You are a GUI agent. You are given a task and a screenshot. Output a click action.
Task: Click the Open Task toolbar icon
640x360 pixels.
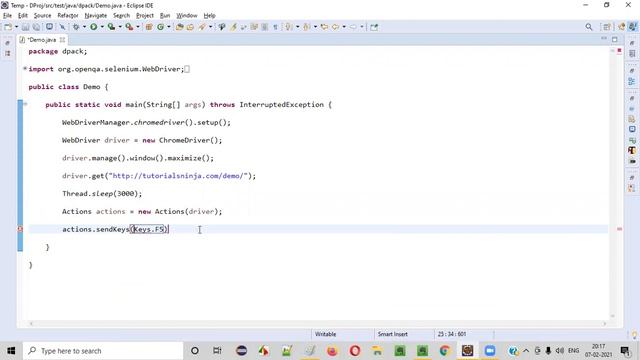pos(190,27)
